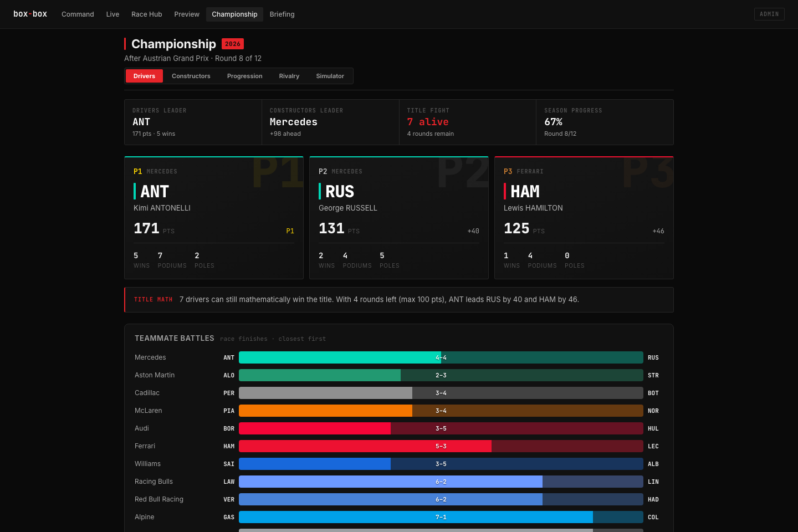The width and height of the screenshot is (798, 532).
Task: Open Kimi Antonelli P1 driver card
Action: pyautogui.click(x=214, y=218)
